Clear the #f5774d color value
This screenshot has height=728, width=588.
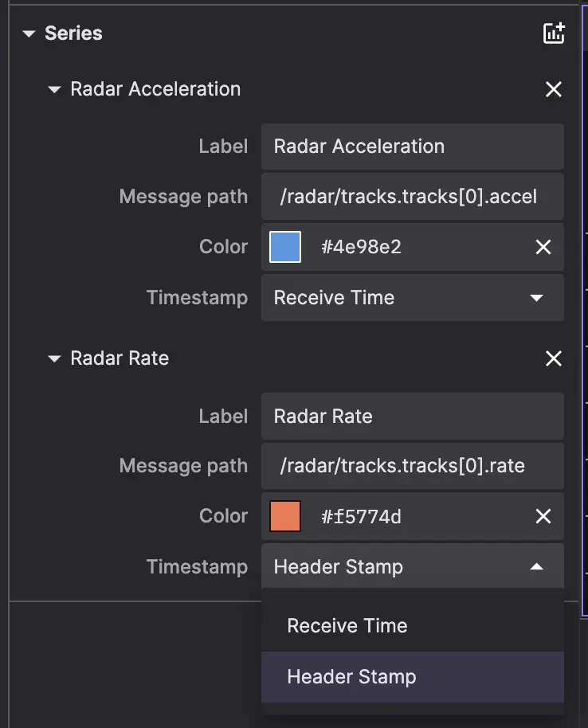pyautogui.click(x=543, y=517)
